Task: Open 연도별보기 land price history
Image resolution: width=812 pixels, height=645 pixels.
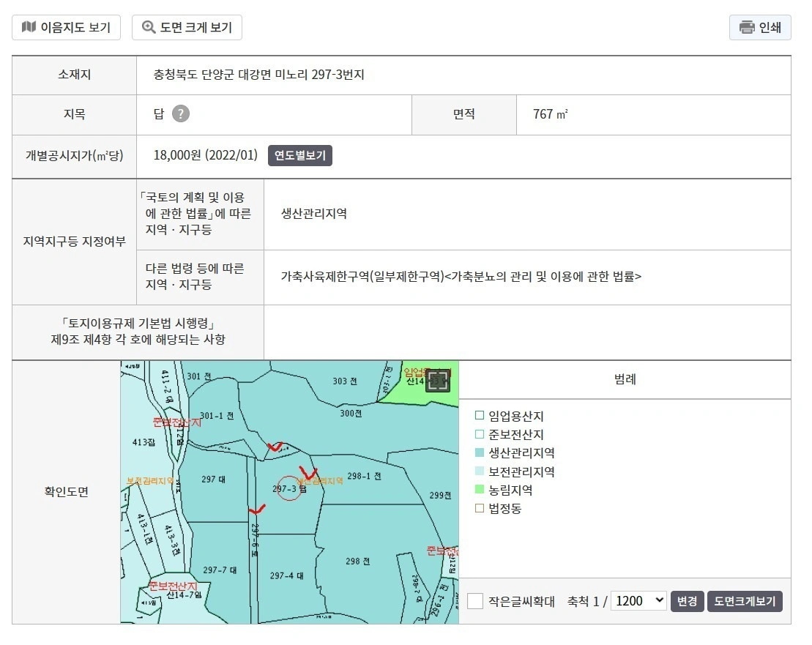Action: (300, 155)
